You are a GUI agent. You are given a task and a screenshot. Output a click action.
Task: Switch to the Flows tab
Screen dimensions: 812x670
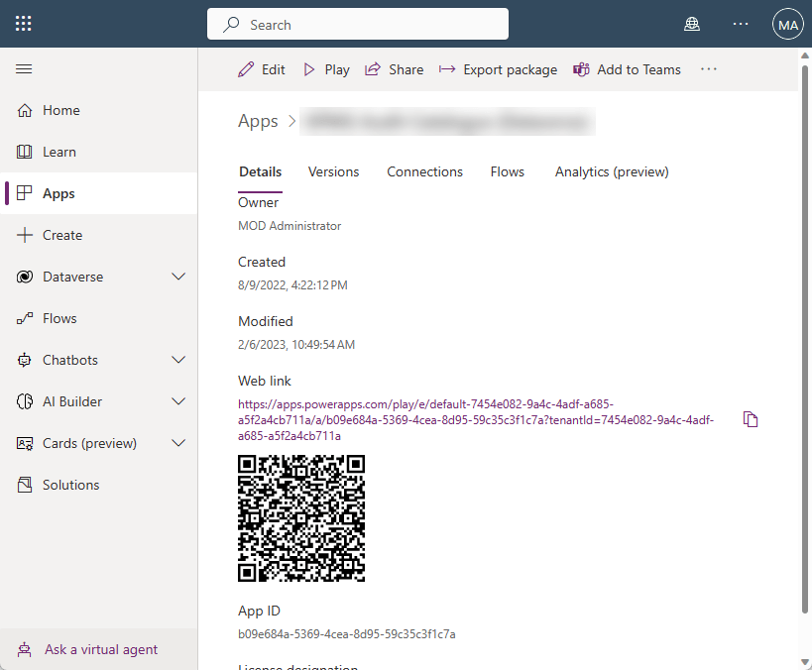(507, 171)
